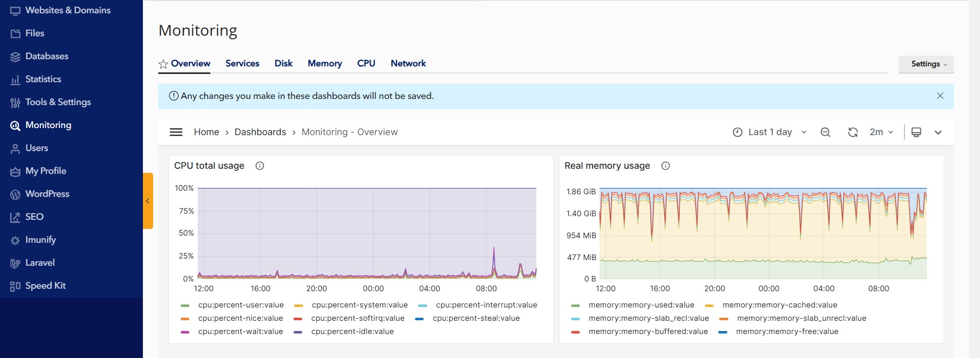This screenshot has width=980, height=358.
Task: Click the Statistics bar chart icon
Action: pyautogui.click(x=15, y=80)
